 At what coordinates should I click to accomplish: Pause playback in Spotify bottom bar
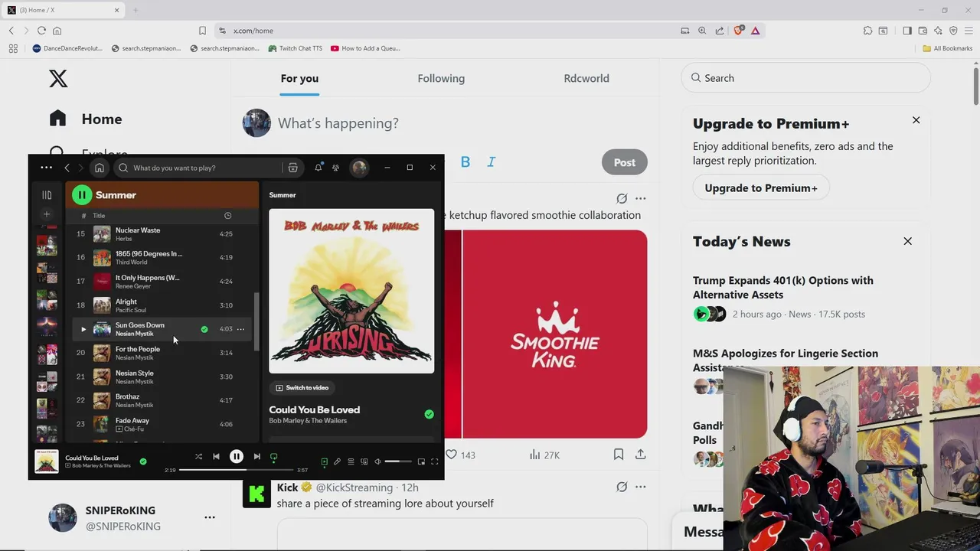pos(237,457)
